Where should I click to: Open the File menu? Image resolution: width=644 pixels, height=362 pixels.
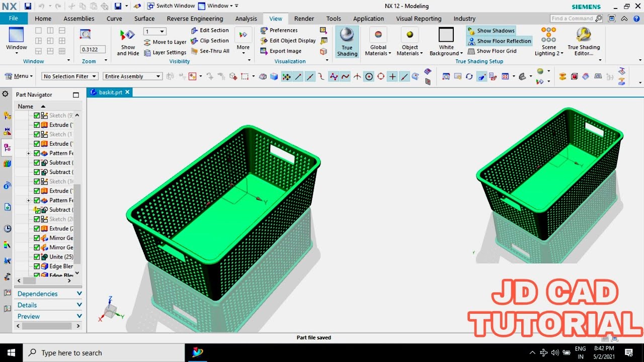point(14,19)
